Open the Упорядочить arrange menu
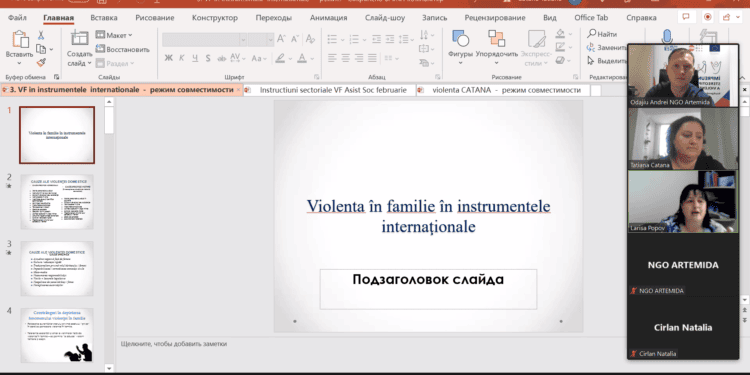 click(496, 48)
